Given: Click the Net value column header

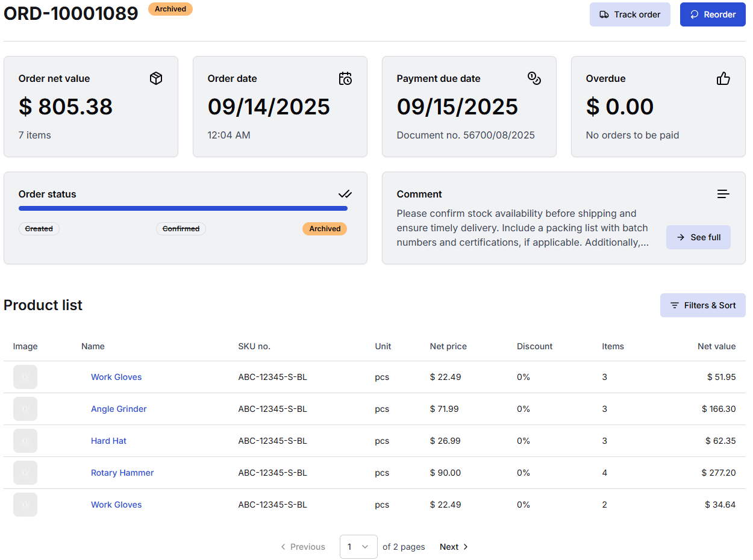Looking at the screenshot, I should pos(716,346).
